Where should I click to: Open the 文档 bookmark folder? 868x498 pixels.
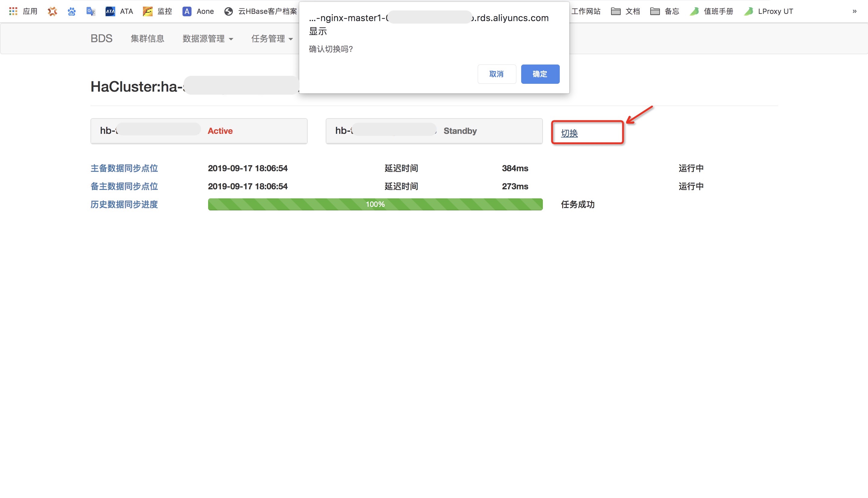[x=626, y=11]
